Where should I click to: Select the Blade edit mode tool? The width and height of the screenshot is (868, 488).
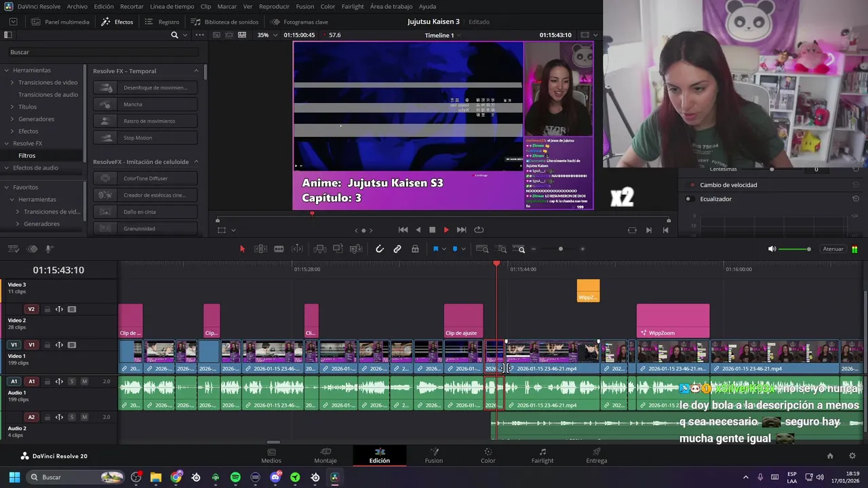[279, 249]
